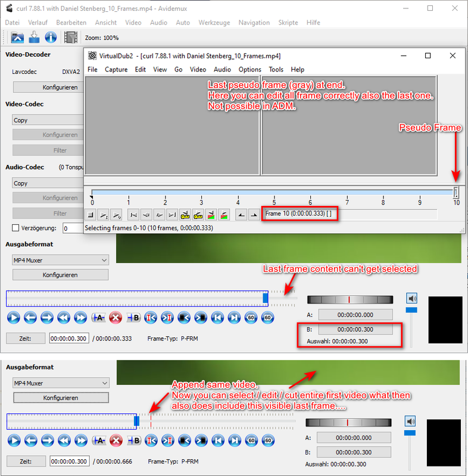The width and height of the screenshot is (468, 476).
Task: Jump to first frame in upper Avidemux
Action: pyautogui.click(x=217, y=318)
